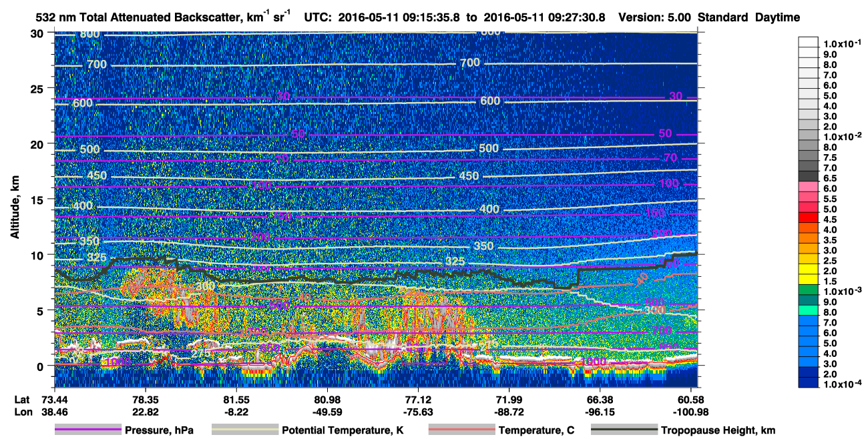Click the yellow-orange colorbar swatch labeled 2.5
Viewport: 868px width, 445px height.
coord(809,259)
